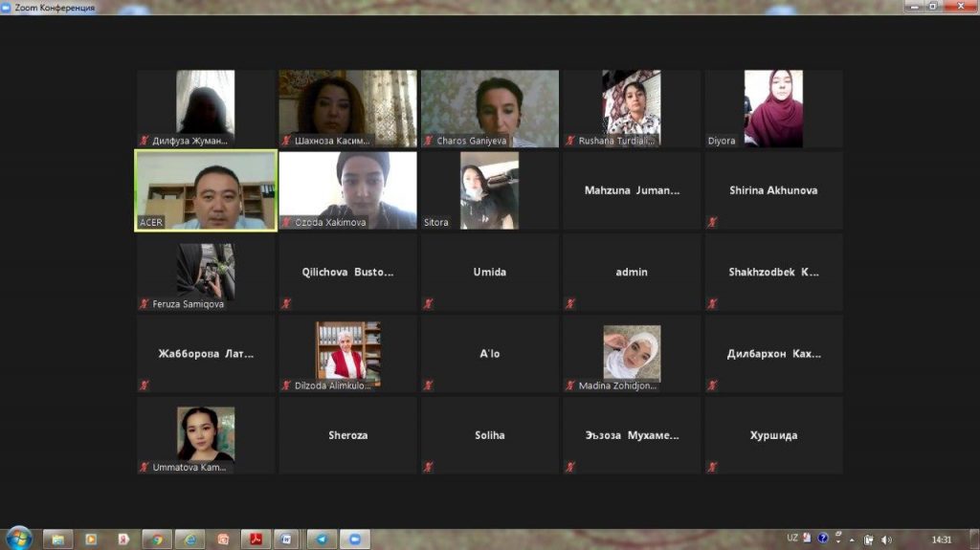Click muted mic icon on admin tile
Screen dimensions: 980x550
[570, 304]
